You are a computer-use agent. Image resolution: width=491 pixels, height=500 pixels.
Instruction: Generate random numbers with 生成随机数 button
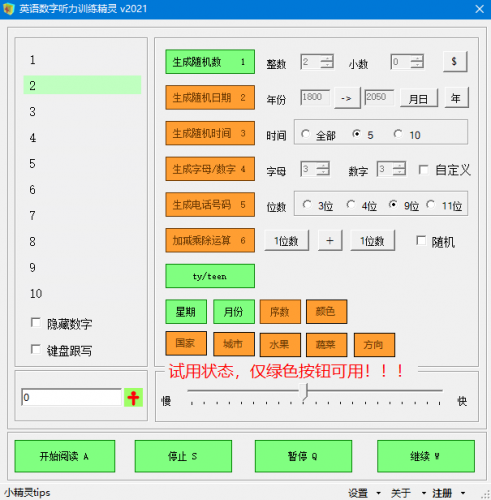[x=210, y=62]
